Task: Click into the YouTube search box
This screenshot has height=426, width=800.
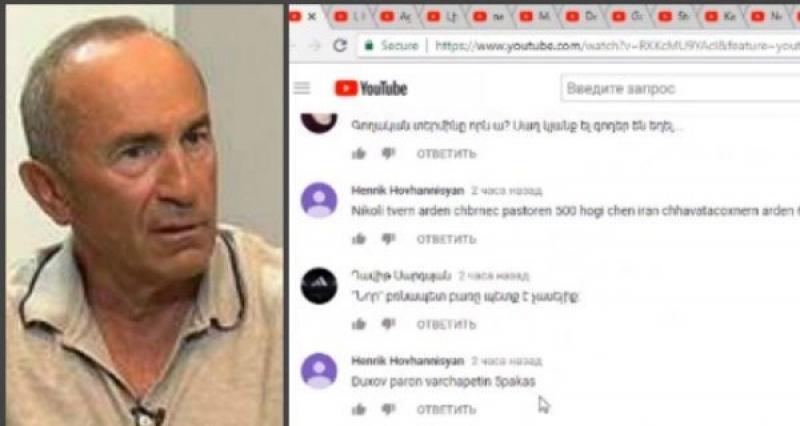Action: click(x=680, y=89)
